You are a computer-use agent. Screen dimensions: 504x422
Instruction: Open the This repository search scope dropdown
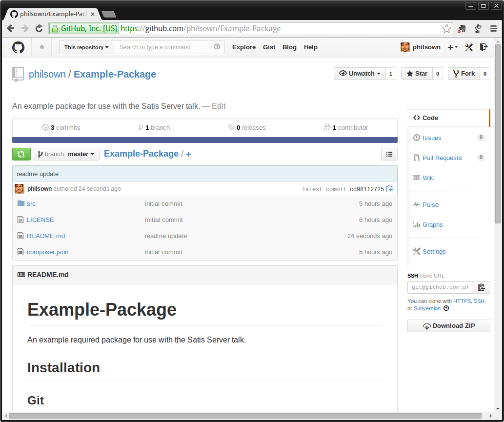coord(86,47)
